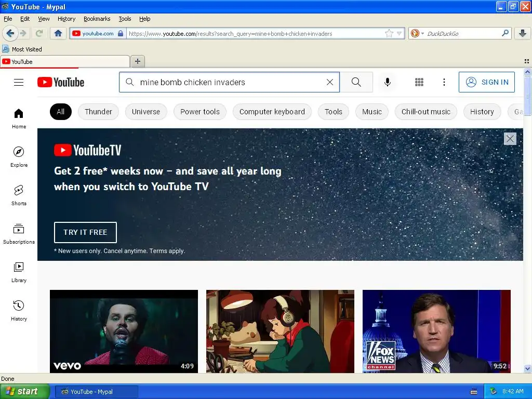The width and height of the screenshot is (532, 399).
Task: Click browser Forward arrow button
Action: click(23, 33)
